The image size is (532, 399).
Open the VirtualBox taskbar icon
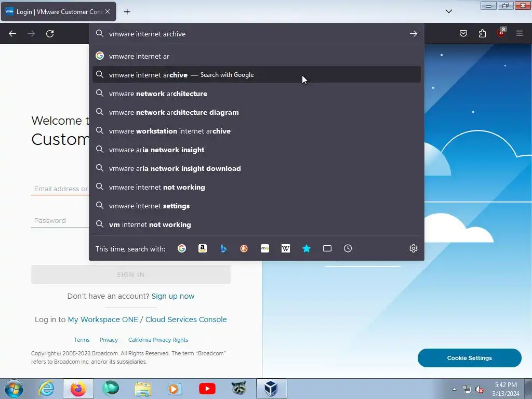coord(271,389)
